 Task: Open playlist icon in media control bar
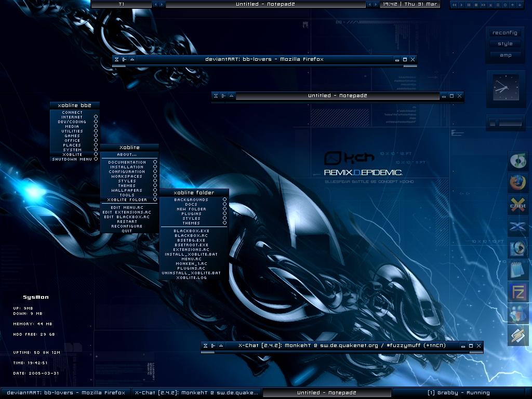click(498, 5)
